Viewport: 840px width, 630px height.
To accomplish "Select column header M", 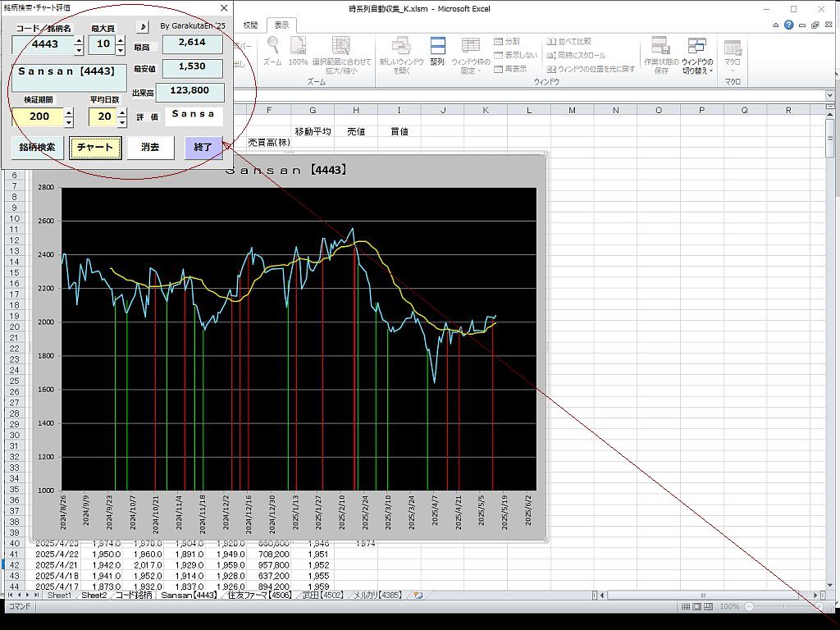I will pyautogui.click(x=572, y=111).
